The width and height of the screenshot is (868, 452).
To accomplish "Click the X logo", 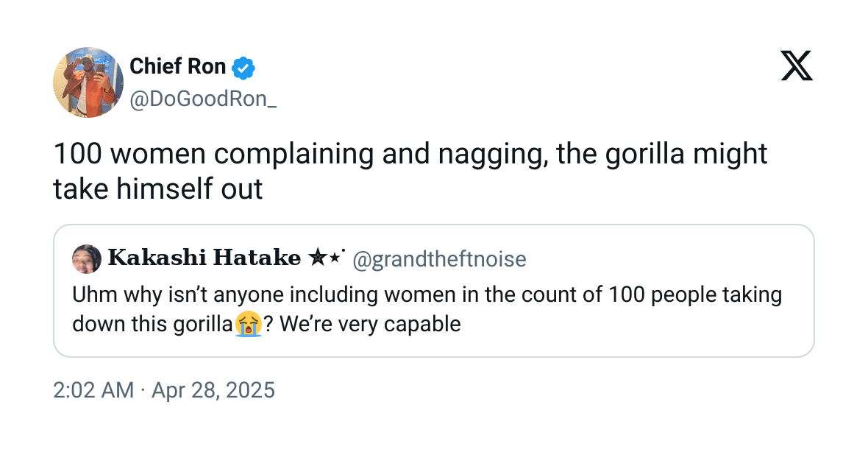I will [x=797, y=67].
